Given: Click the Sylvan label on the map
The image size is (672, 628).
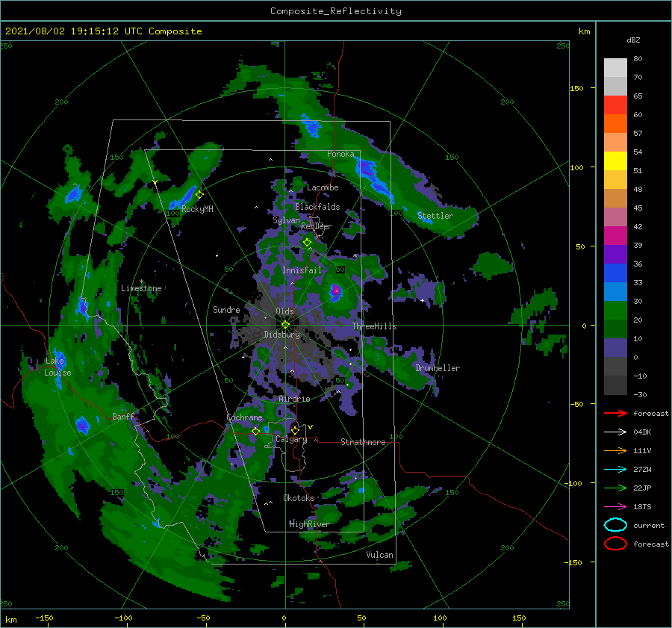Looking at the screenshot, I should click(286, 220).
